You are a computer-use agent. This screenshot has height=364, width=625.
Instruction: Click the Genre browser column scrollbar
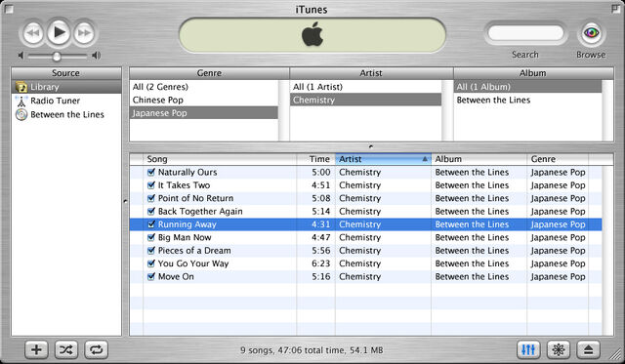[283, 110]
